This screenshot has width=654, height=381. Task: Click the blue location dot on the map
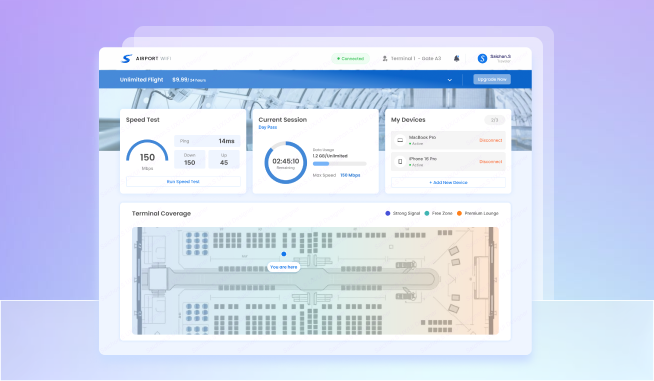tap(284, 254)
